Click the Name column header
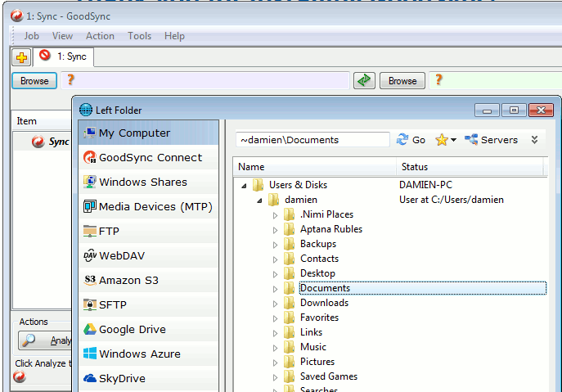The width and height of the screenshot is (562, 392). pyautogui.click(x=314, y=167)
